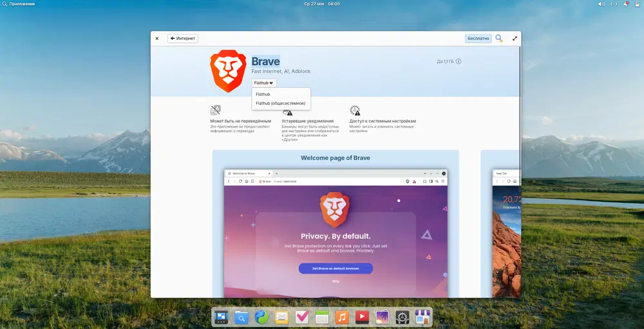This screenshot has width=644, height=329.
Task: Launch Files from the dock
Action: (x=241, y=317)
